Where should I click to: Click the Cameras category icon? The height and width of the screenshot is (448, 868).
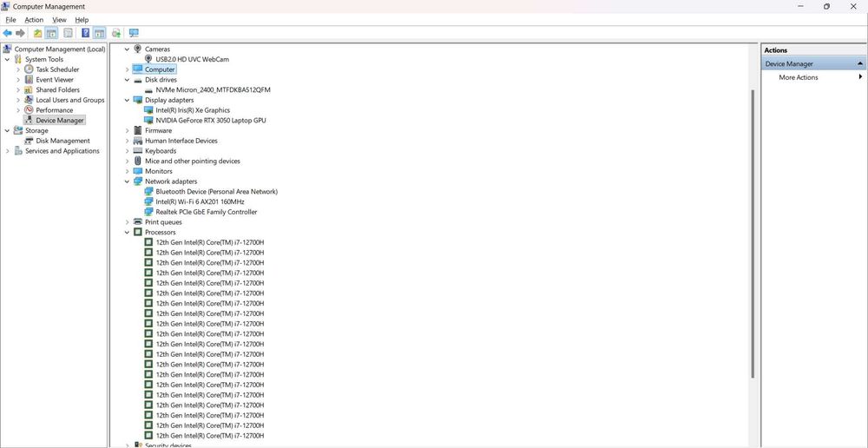[138, 49]
